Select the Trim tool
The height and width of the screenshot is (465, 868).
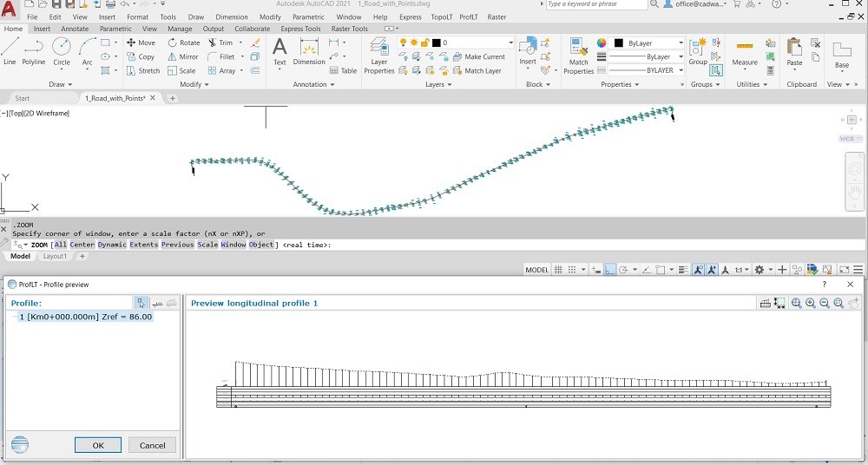[220, 43]
